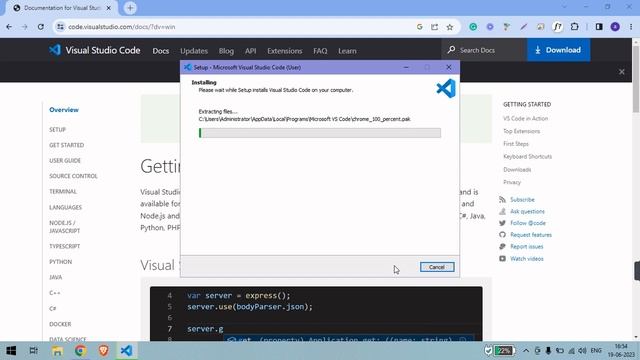The width and height of the screenshot is (640, 360).
Task: Open Chrome three-dot menu
Action: (x=631, y=27)
